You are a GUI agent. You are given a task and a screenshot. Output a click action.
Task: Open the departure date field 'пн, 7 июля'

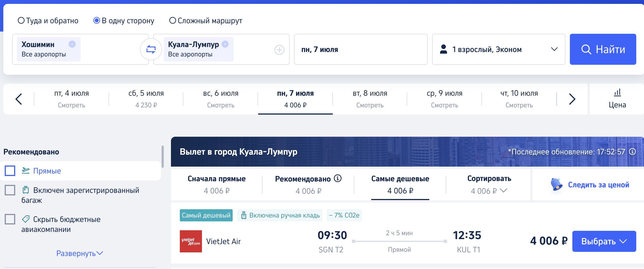tap(361, 49)
